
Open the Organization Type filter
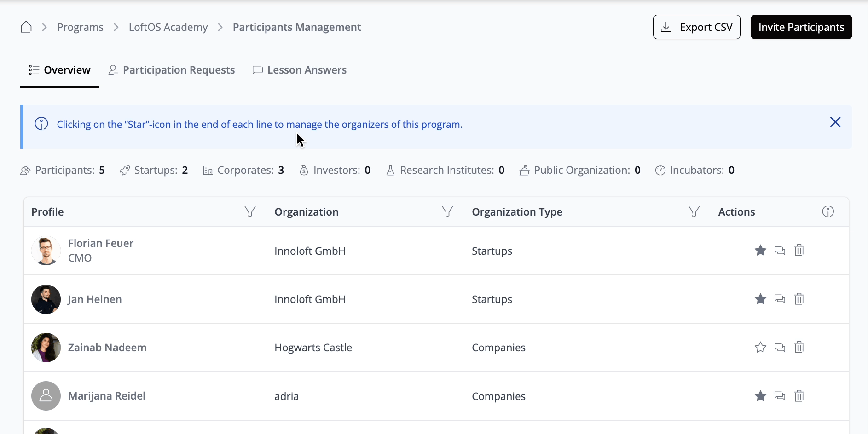pyautogui.click(x=694, y=211)
